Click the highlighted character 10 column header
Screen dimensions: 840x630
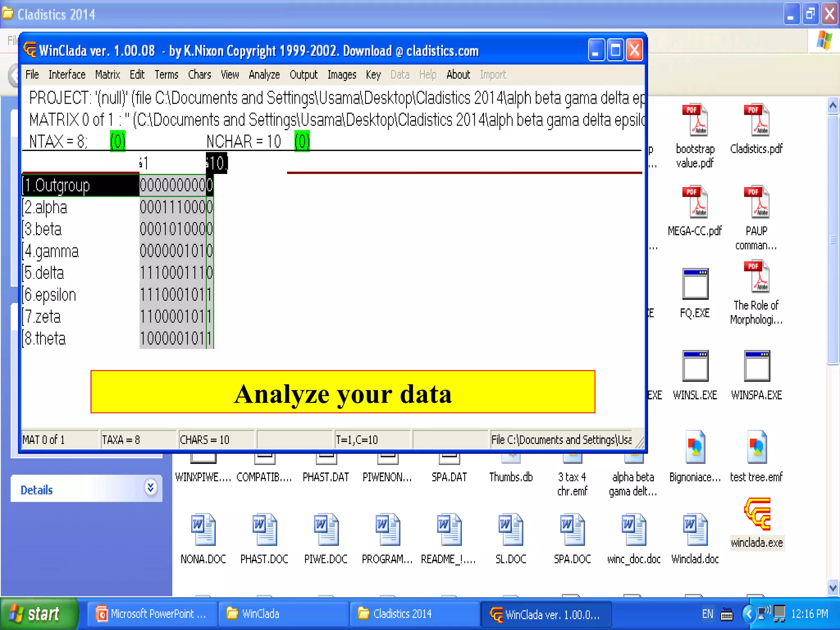pyautogui.click(x=216, y=163)
